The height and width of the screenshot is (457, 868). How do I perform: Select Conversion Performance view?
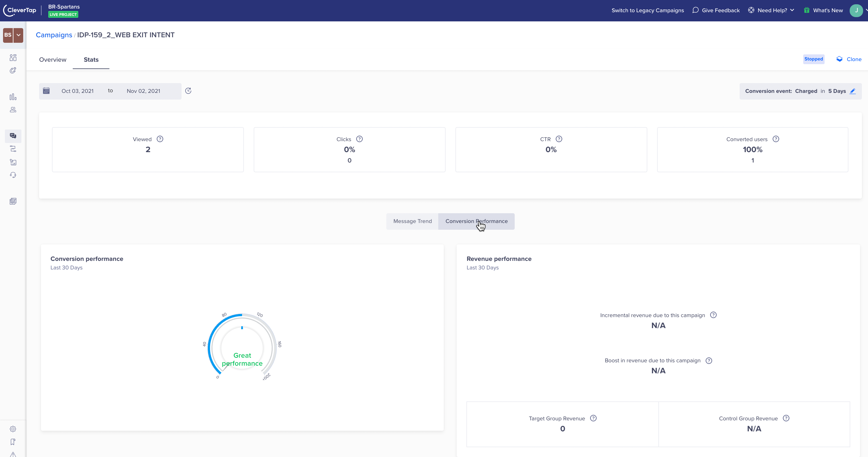pos(476,221)
